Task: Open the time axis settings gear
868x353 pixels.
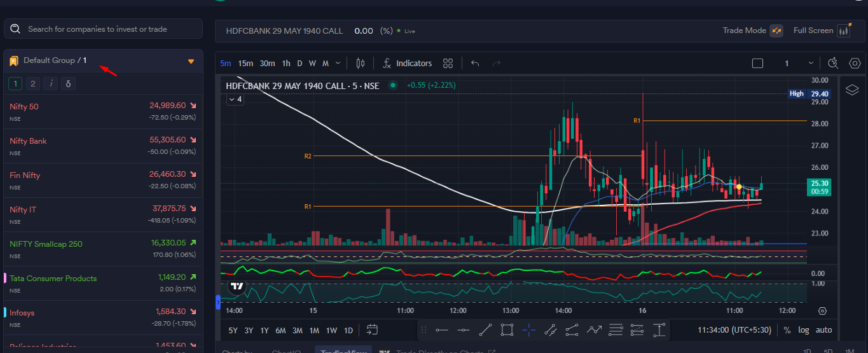Action: point(822,311)
